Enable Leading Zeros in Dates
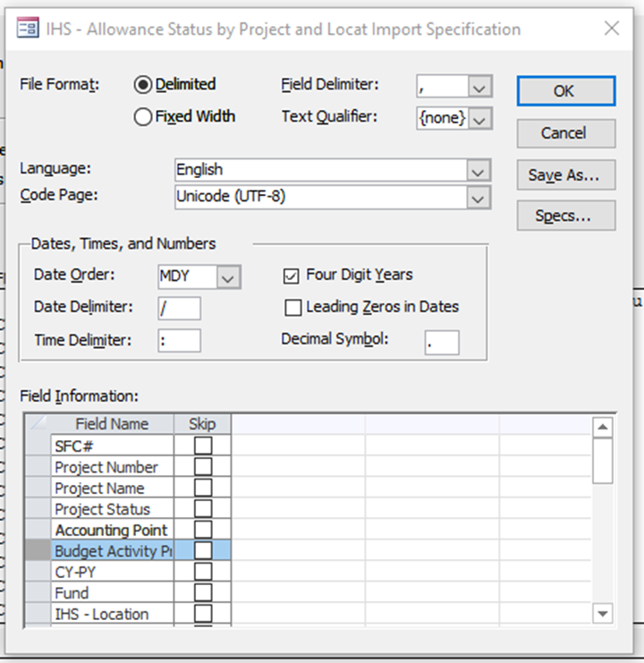This screenshot has height=663, width=644. point(292,308)
